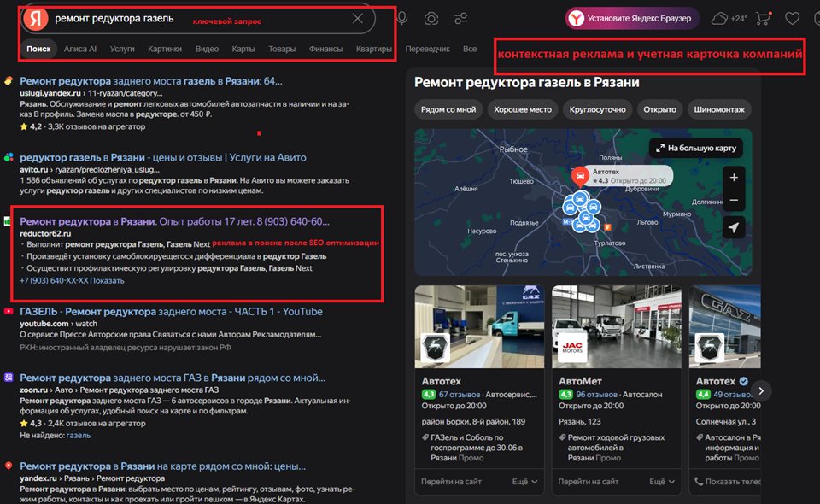Screen dimensions: 820x504
Task: Select the Поиск tab
Action: 38,49
